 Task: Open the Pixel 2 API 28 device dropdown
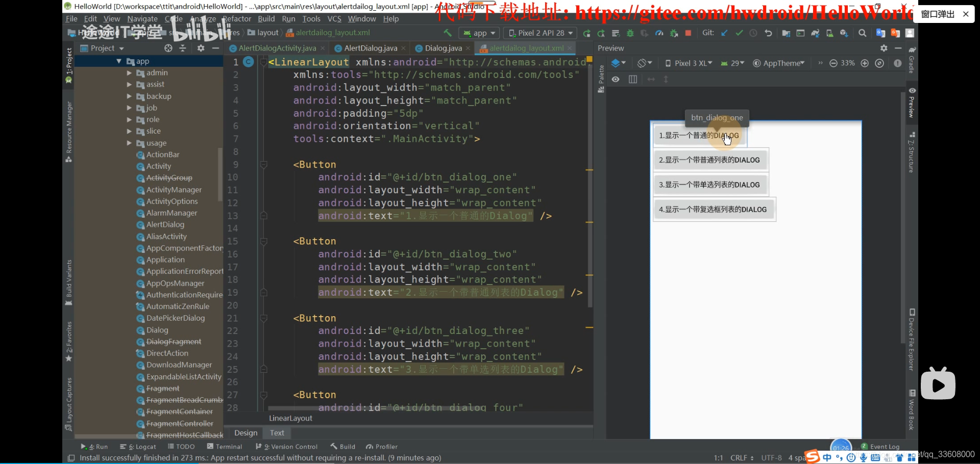point(541,33)
